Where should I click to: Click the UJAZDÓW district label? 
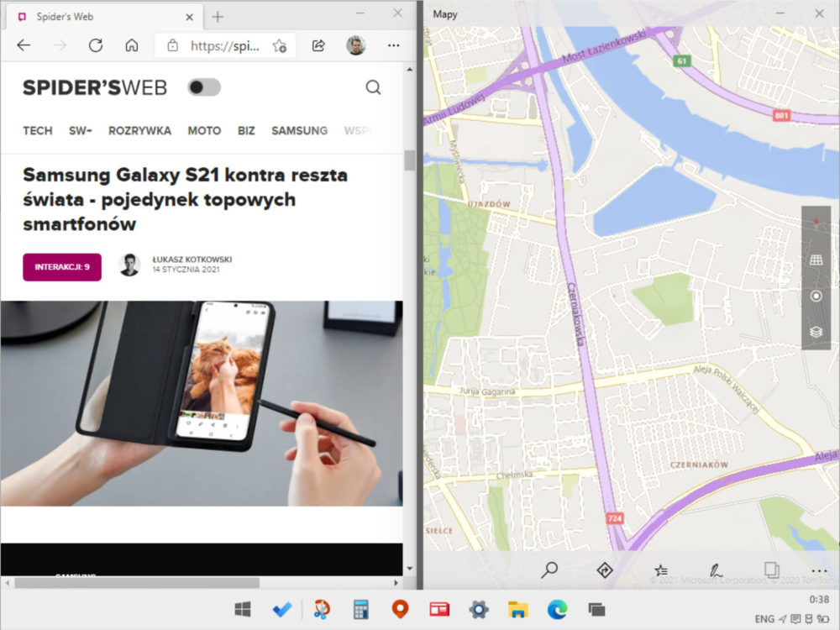[x=489, y=204]
